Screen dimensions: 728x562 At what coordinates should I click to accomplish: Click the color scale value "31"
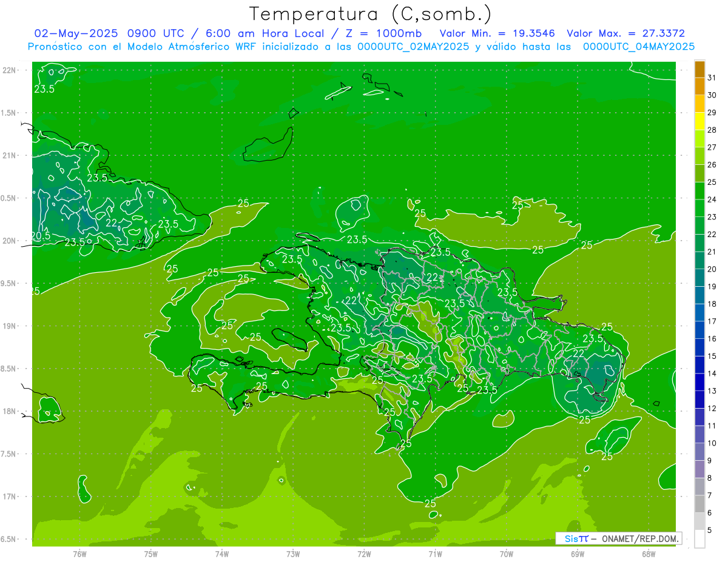[x=712, y=78]
